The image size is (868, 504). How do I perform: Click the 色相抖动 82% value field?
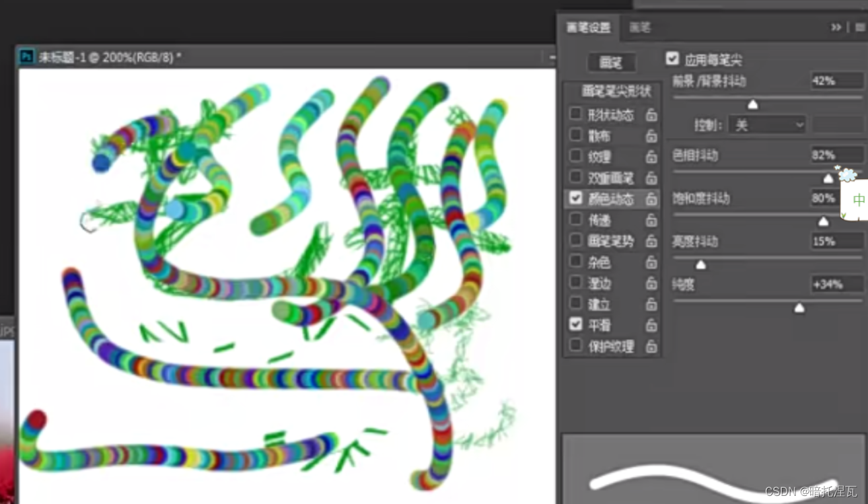click(837, 155)
